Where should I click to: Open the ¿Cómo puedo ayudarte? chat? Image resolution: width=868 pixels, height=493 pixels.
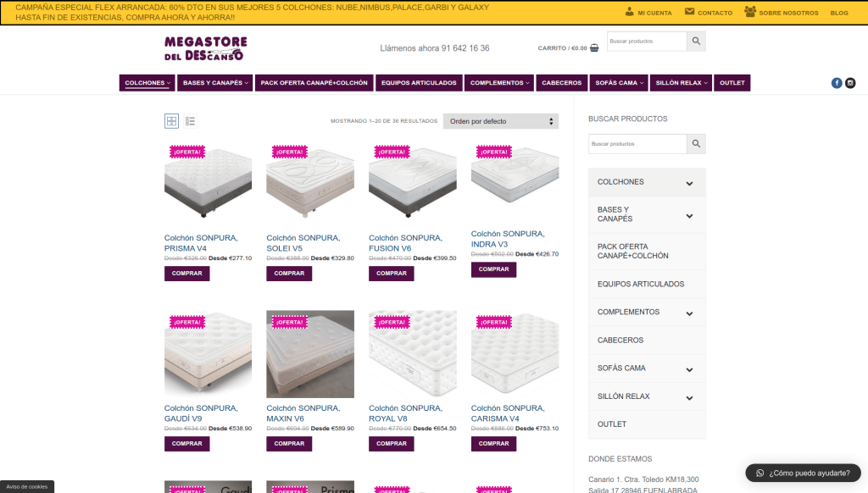click(804, 473)
